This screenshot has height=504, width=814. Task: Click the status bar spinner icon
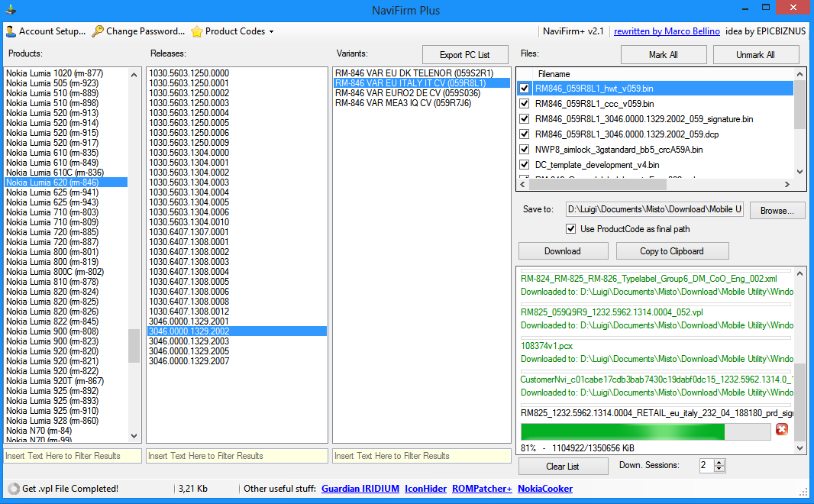coord(14,489)
